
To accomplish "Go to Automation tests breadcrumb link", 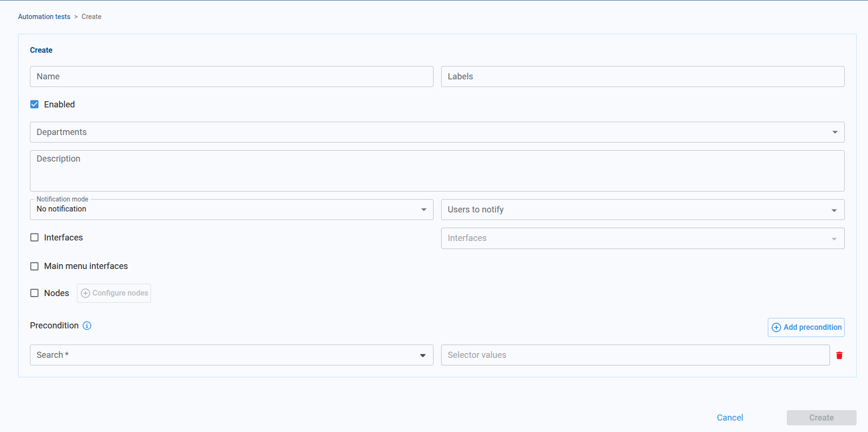I will 44,17.
